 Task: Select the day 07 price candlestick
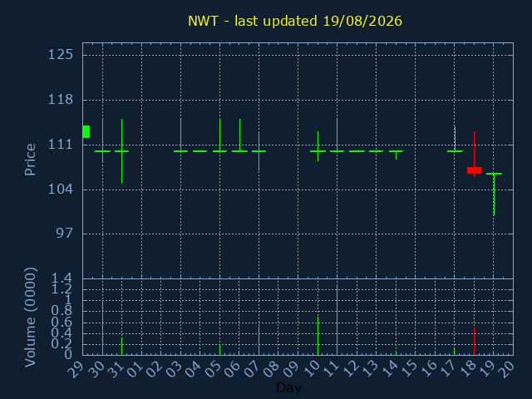click(259, 151)
